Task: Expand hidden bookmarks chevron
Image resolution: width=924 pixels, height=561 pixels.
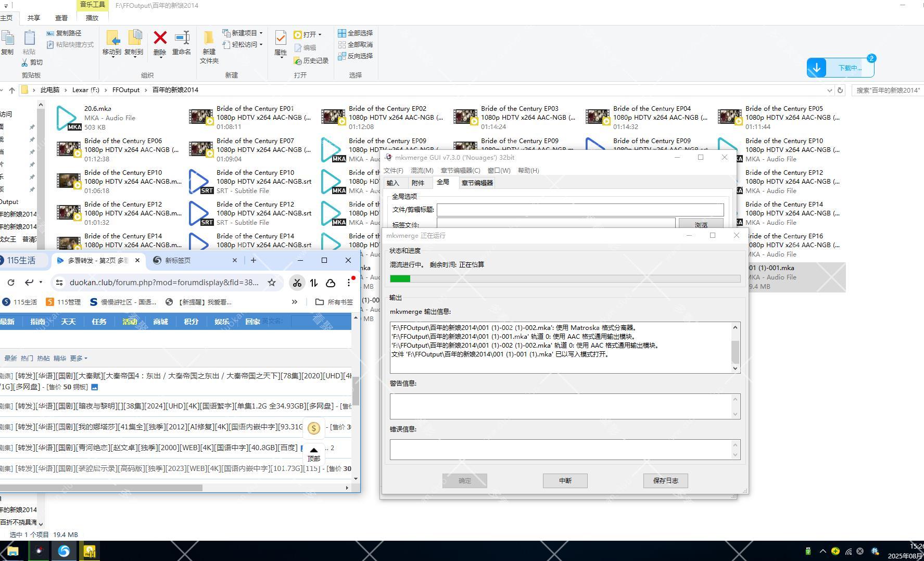Action: pyautogui.click(x=295, y=302)
